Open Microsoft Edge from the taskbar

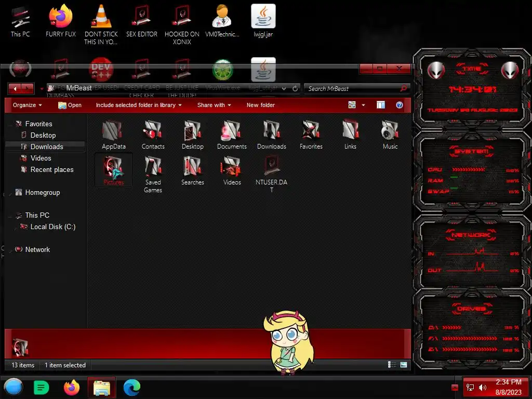click(x=131, y=388)
